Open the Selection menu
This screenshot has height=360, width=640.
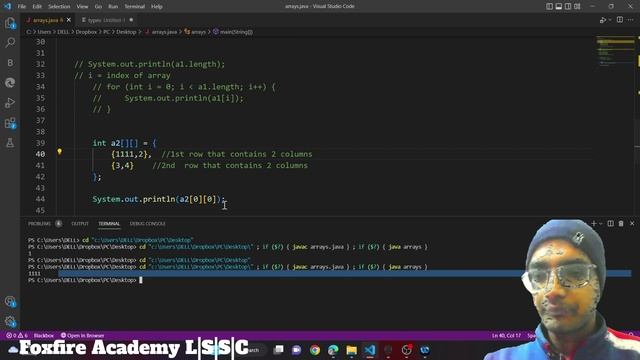[59, 7]
